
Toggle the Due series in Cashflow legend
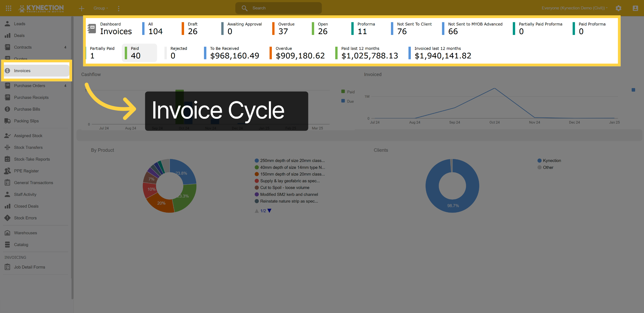point(347,101)
